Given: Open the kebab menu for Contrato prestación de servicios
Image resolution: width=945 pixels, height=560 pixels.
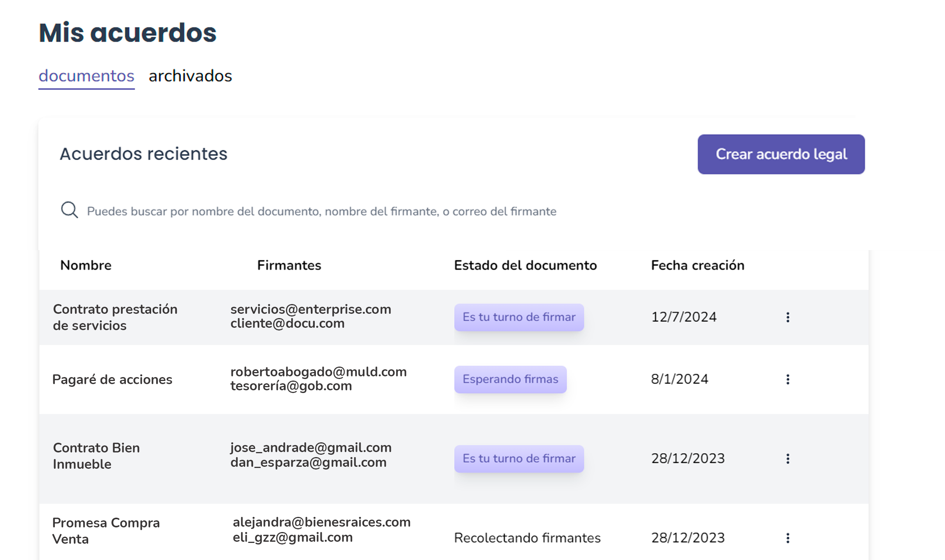Looking at the screenshot, I should tap(788, 317).
